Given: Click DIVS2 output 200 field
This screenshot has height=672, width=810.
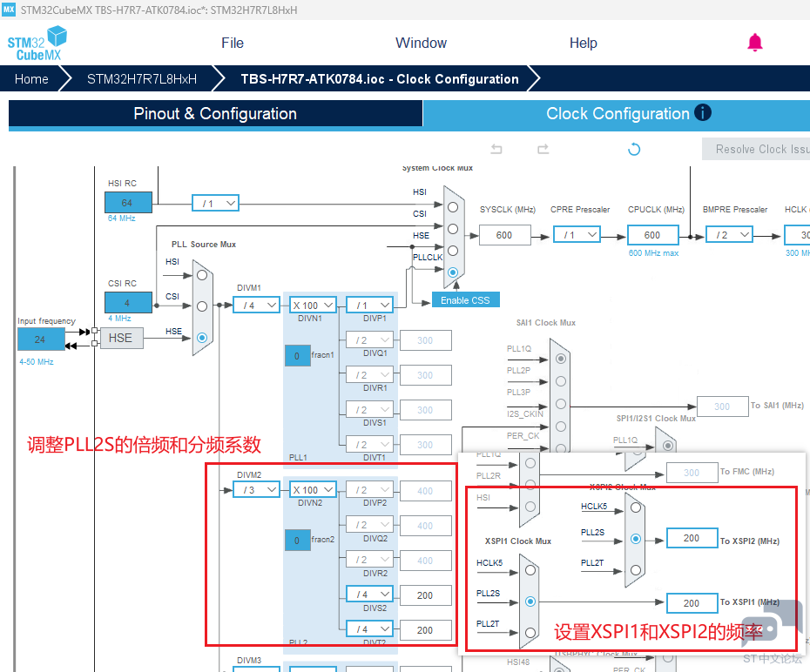Looking at the screenshot, I should tap(426, 595).
